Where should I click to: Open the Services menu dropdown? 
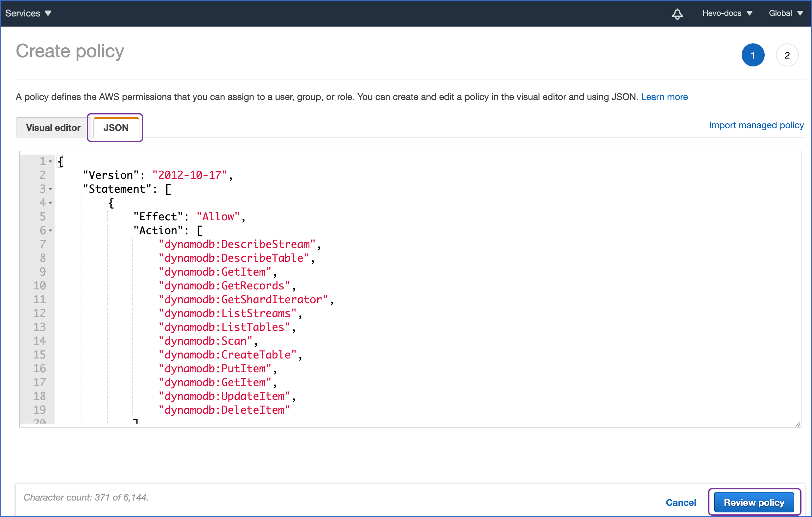click(28, 13)
